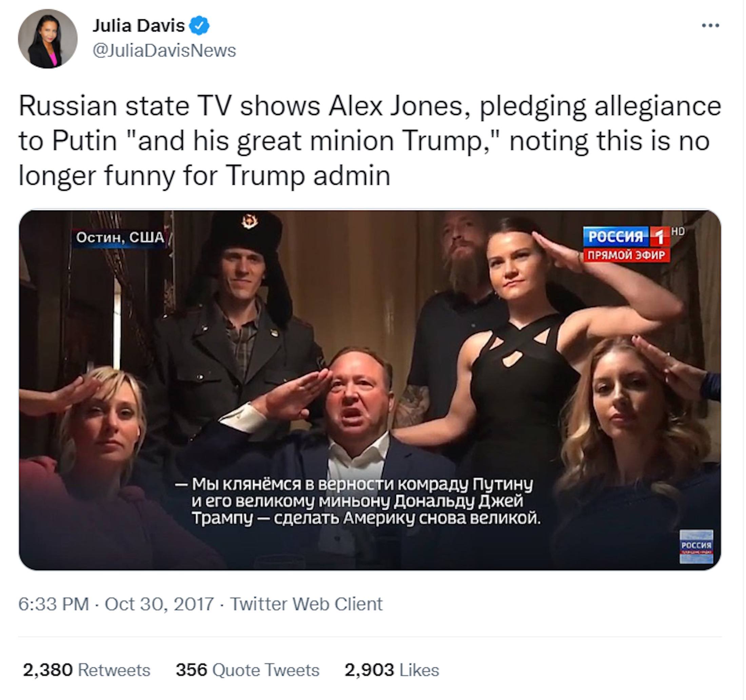
Task: Click the Oct 30, 2017 date
Action: 159,604
